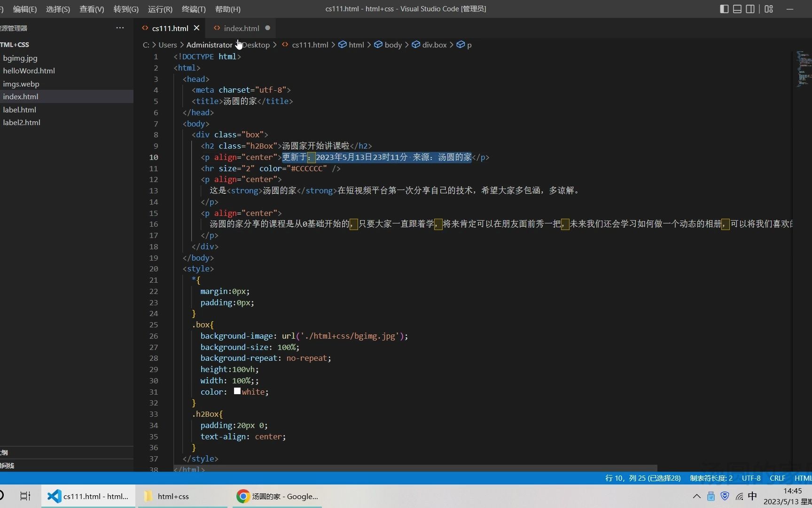Toggle the bottom panel visibility
Screen dimensions: 812x508
click(737, 9)
